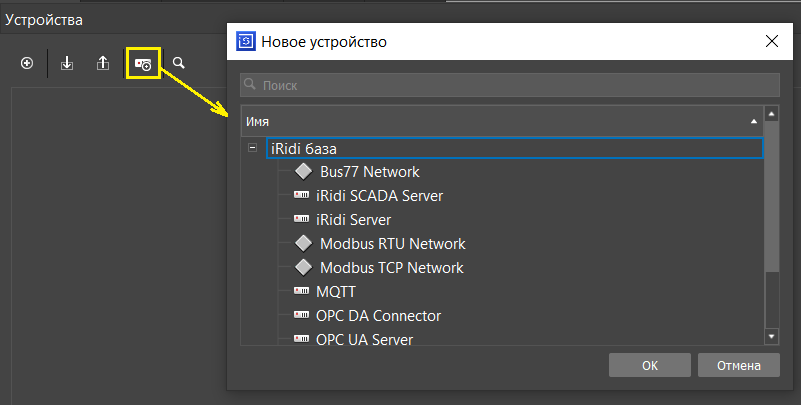801x405 pixels.
Task: Focus the Поиск search field
Action: coord(510,86)
